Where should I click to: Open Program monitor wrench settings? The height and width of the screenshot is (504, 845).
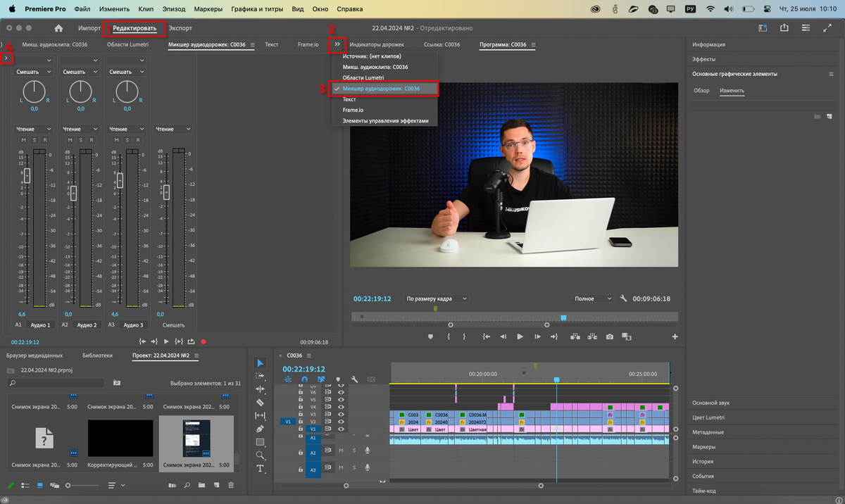[x=623, y=298]
